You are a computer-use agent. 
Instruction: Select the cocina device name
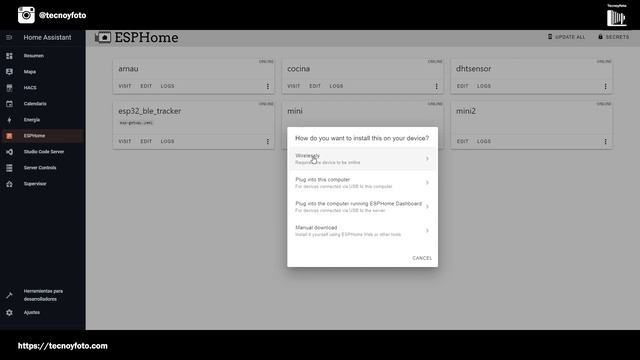coord(298,69)
